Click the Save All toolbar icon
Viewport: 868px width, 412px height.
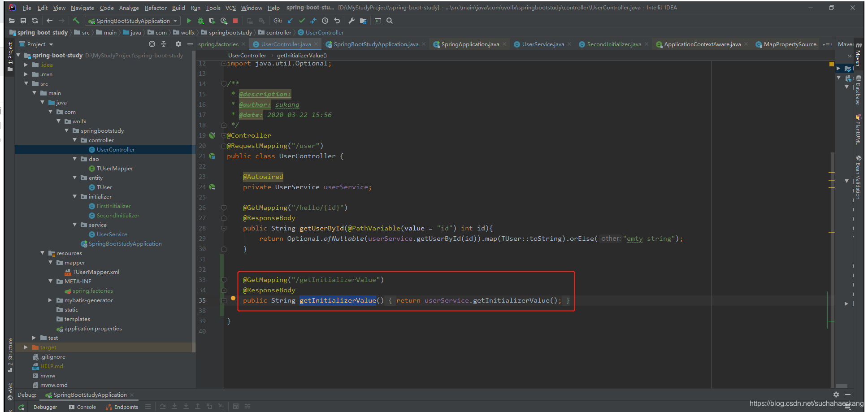(23, 21)
